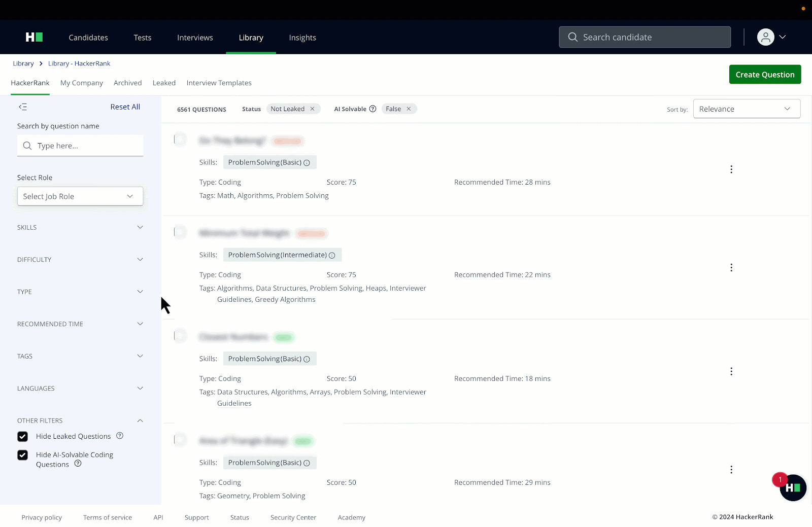
Task: Click the question name Type here field
Action: [80, 146]
